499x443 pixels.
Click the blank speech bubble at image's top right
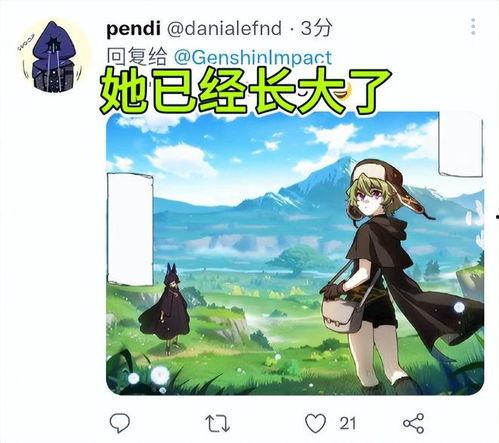click(x=460, y=144)
